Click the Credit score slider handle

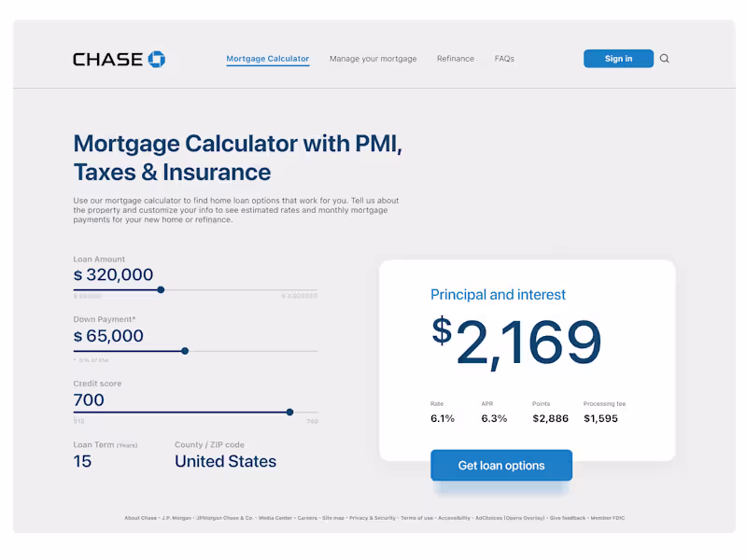coord(289,412)
